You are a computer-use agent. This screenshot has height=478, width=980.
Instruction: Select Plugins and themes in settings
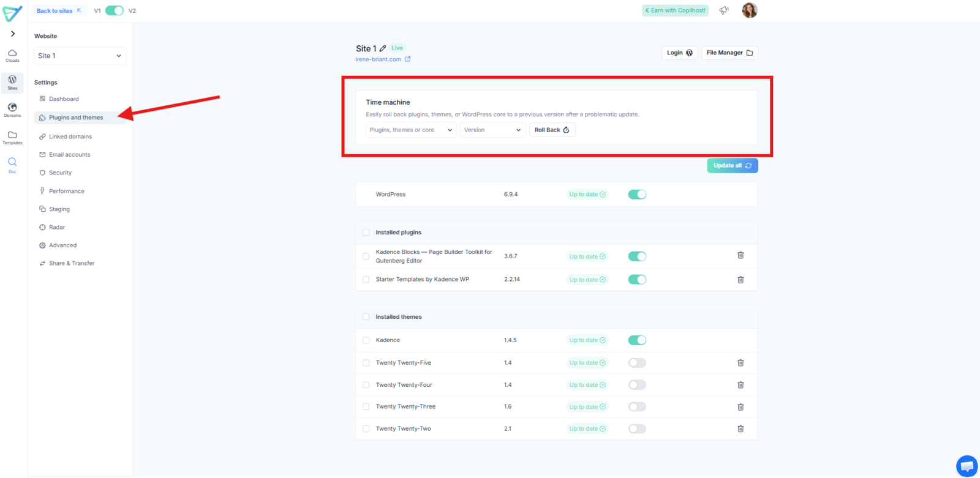pos(80,118)
